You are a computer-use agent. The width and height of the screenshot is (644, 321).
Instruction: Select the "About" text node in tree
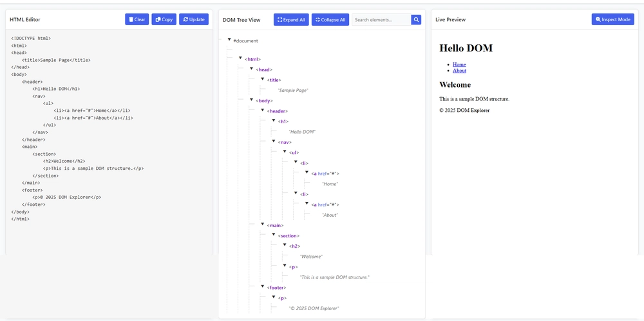click(x=330, y=215)
